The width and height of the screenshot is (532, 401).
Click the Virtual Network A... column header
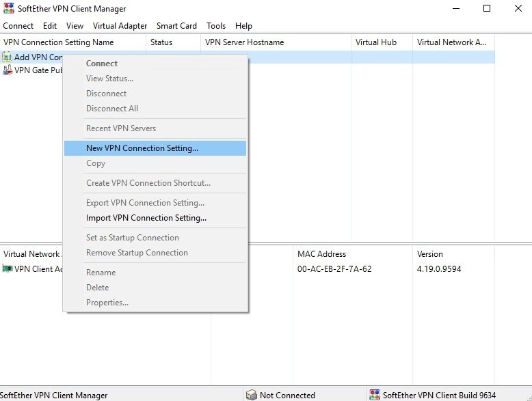coord(453,42)
